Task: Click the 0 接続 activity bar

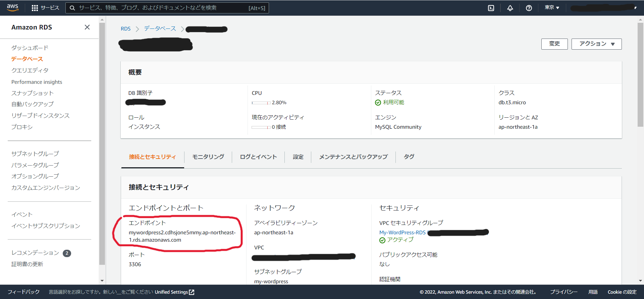Action: [x=261, y=127]
